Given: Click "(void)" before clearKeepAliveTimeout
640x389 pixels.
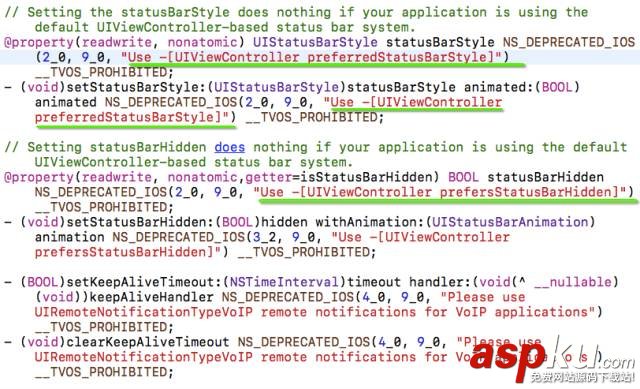Looking at the screenshot, I should pos(43,342).
